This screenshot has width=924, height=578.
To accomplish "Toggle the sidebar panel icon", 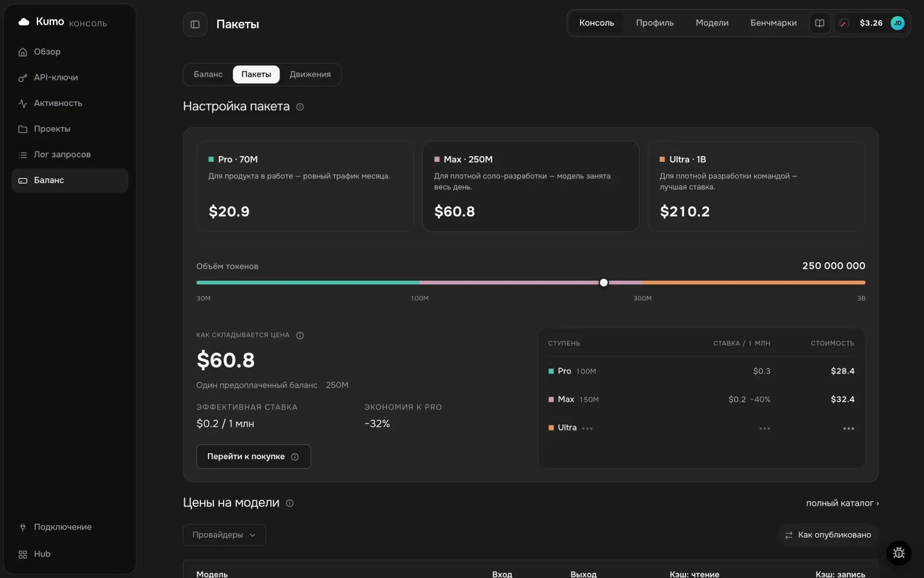I will pyautogui.click(x=195, y=24).
